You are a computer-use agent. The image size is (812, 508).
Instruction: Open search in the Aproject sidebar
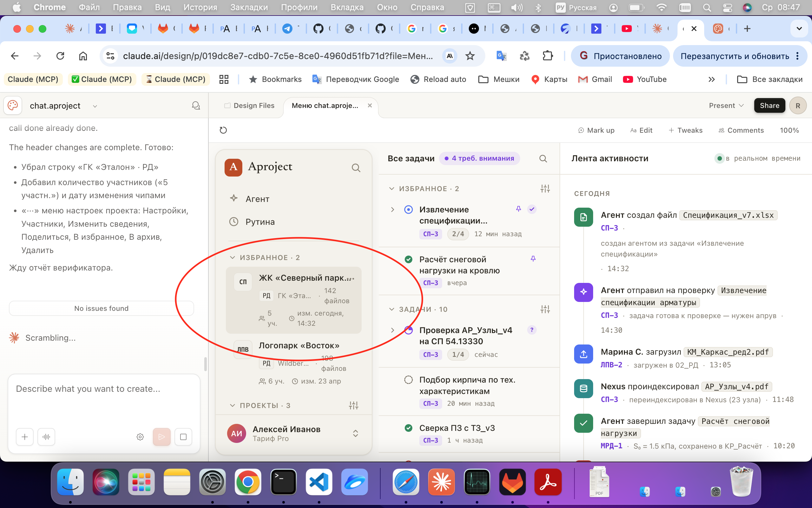click(x=356, y=168)
